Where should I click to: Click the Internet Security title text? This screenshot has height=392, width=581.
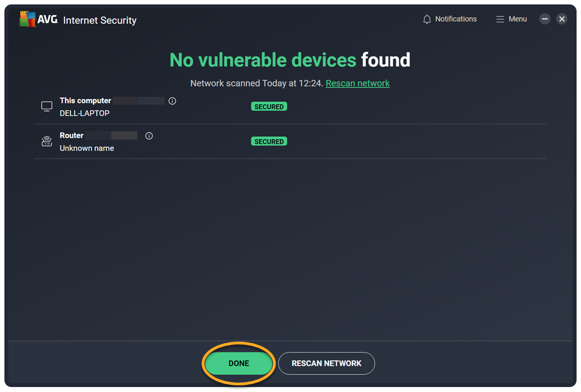pos(100,20)
